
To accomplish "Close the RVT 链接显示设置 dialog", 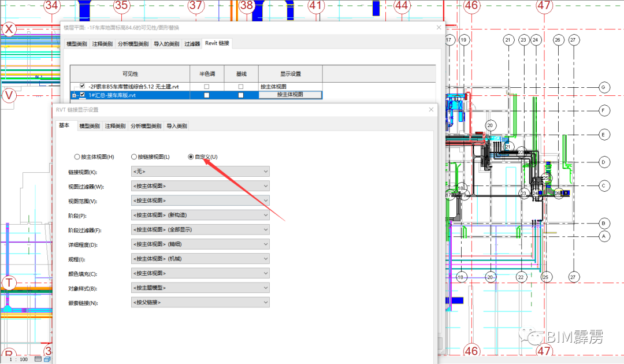I will click(431, 109).
